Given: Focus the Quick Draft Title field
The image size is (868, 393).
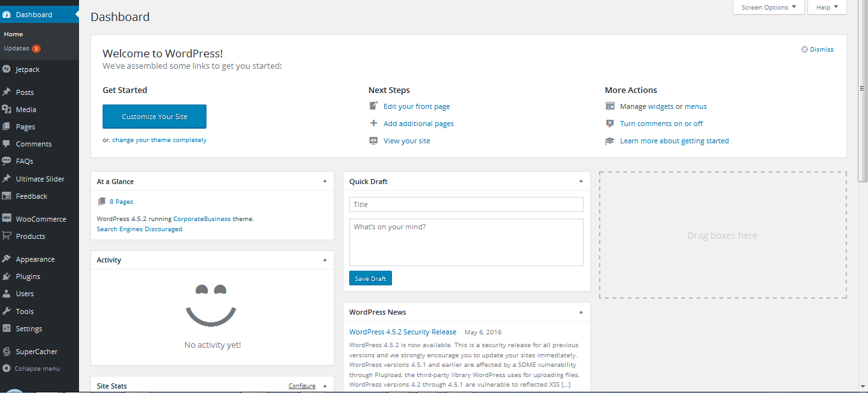Looking at the screenshot, I should [467, 204].
